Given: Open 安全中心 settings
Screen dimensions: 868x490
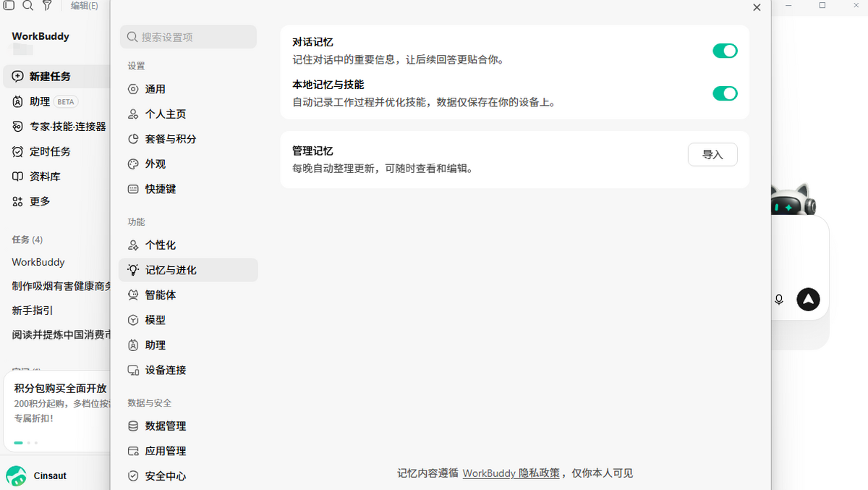Looking at the screenshot, I should [188, 476].
